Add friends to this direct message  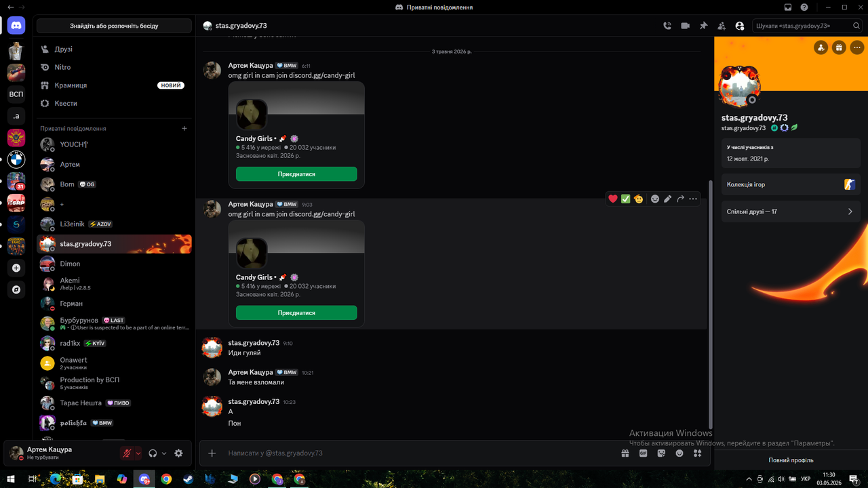coord(722,26)
